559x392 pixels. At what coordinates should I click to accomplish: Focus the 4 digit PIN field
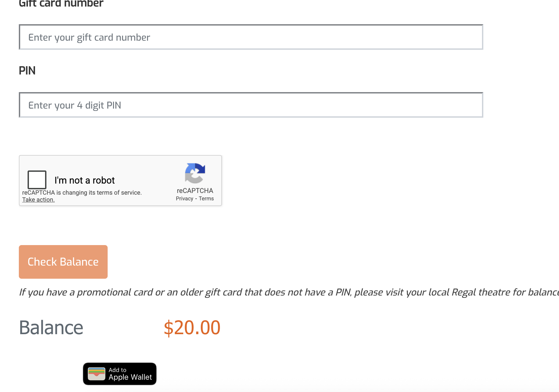point(251,105)
